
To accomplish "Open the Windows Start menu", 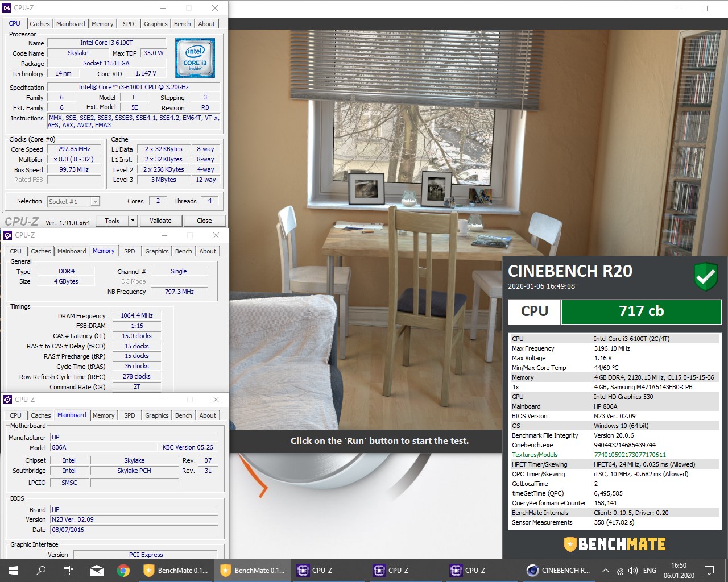I will (14, 571).
